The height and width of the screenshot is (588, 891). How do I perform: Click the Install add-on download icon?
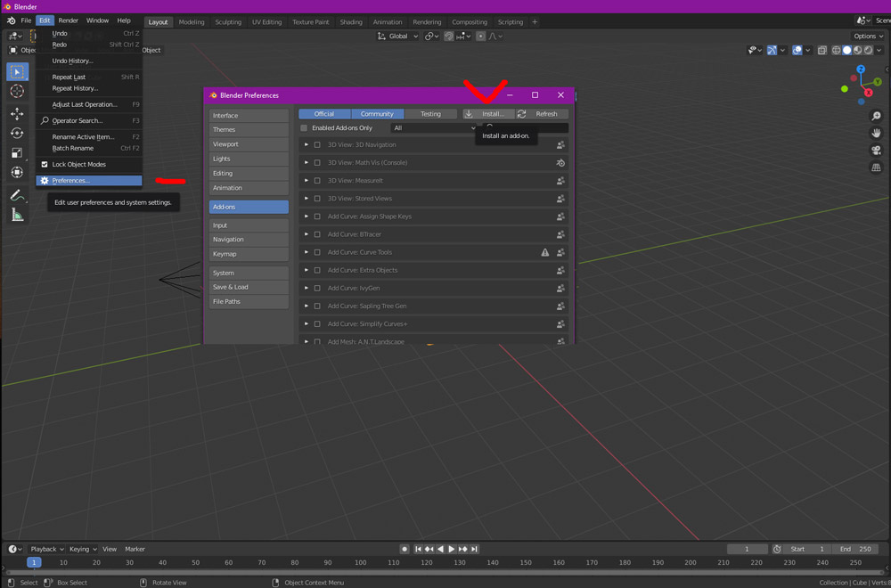(469, 114)
